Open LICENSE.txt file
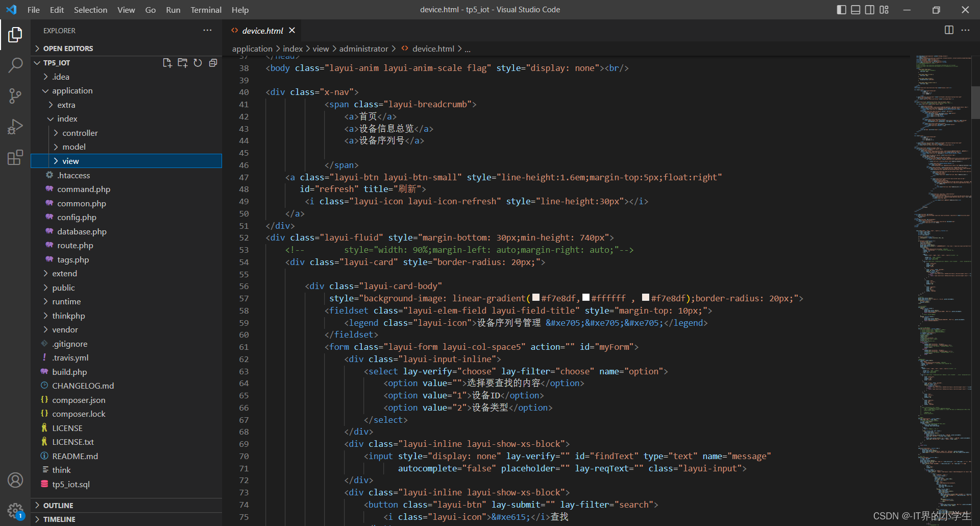This screenshot has height=526, width=980. (x=73, y=442)
